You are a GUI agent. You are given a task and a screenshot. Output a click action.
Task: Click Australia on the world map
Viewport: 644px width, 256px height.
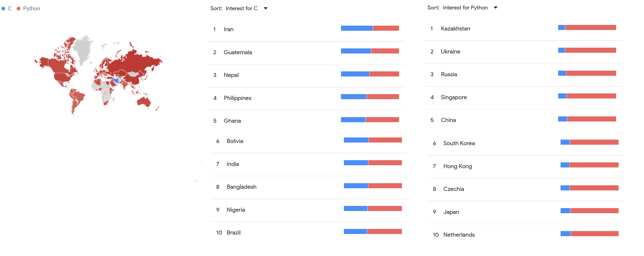[143, 101]
